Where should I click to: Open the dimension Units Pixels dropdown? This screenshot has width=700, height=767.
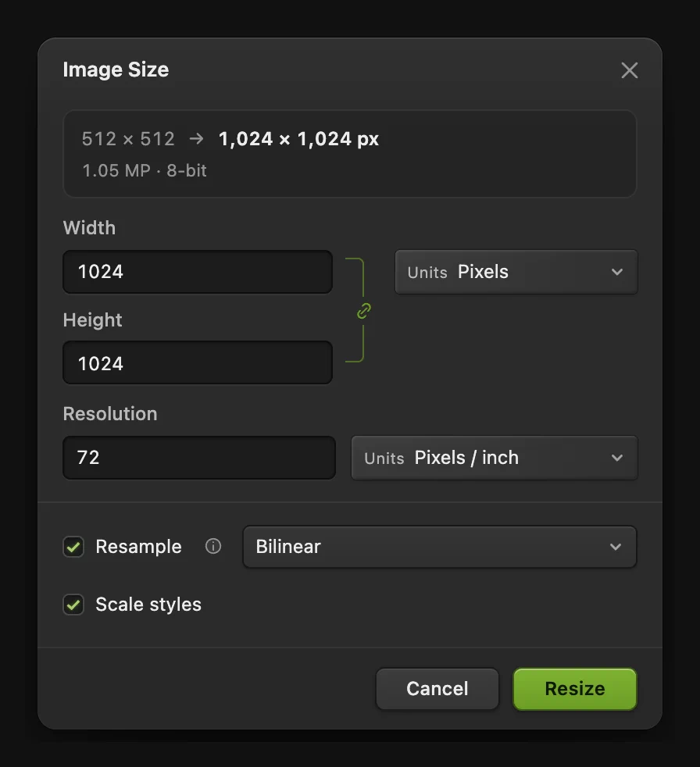(x=516, y=272)
